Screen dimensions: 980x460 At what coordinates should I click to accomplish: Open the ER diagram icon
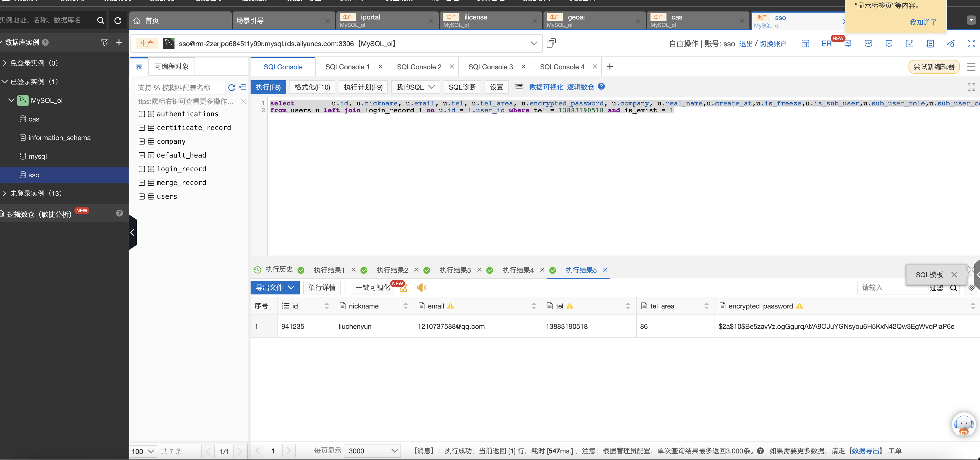pos(826,44)
